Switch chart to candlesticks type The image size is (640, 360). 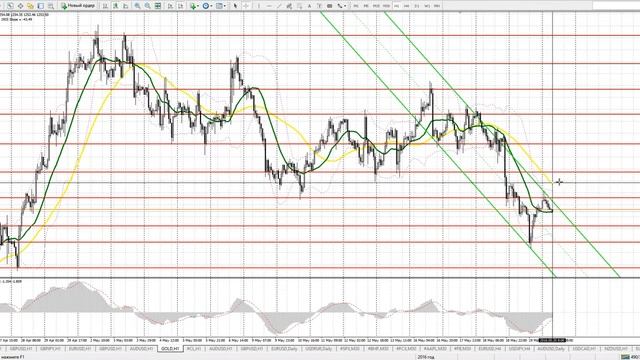pyautogui.click(x=116, y=6)
